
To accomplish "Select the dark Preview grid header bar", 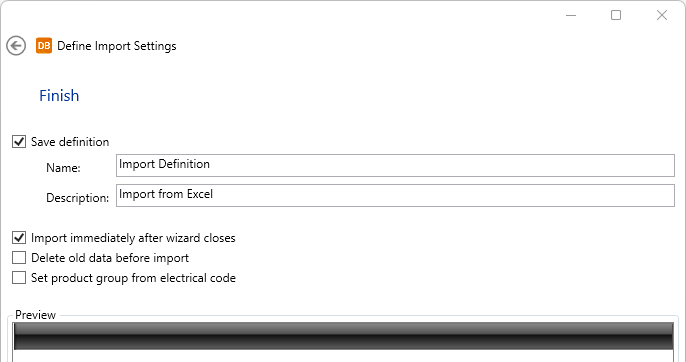I will click(x=343, y=336).
